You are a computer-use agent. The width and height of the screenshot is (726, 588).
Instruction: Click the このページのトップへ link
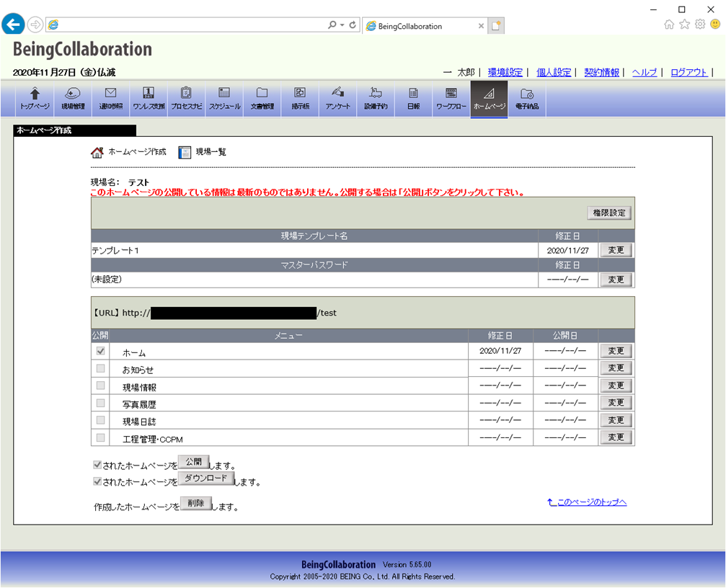pyautogui.click(x=587, y=502)
